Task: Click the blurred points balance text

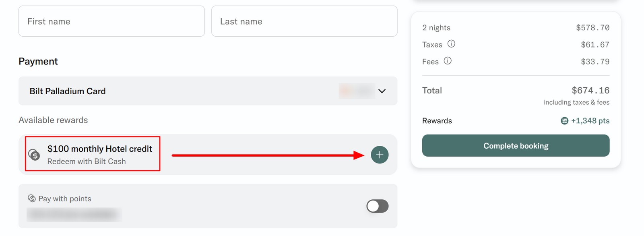Action: click(74, 215)
